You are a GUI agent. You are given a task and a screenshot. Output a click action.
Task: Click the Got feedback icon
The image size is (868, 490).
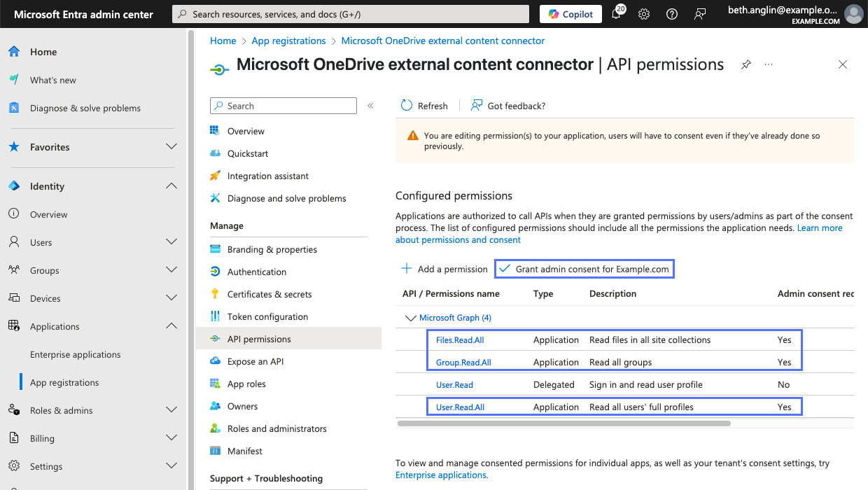477,106
